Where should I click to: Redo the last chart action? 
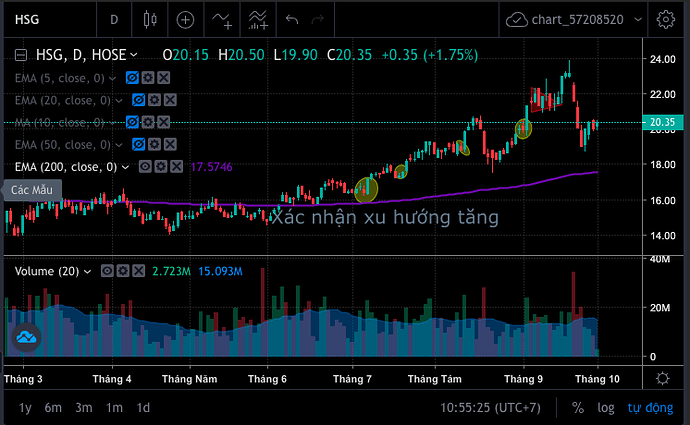(x=317, y=19)
